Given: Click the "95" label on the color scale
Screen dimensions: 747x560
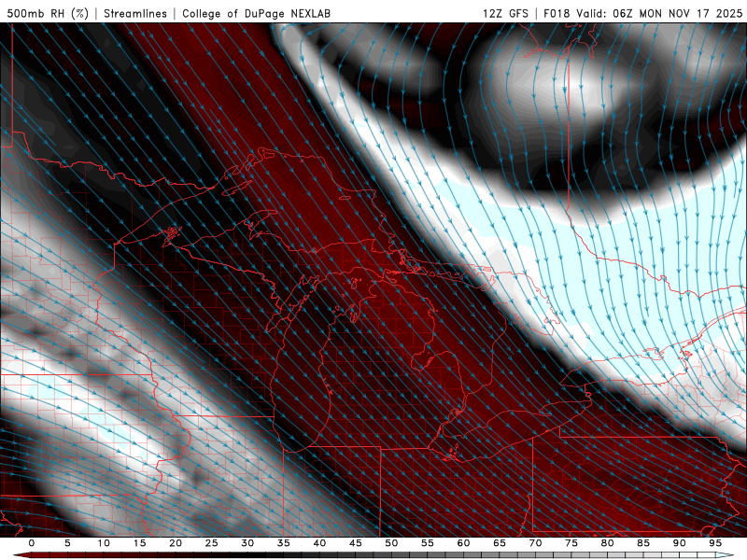Looking at the screenshot, I should coord(715,543).
